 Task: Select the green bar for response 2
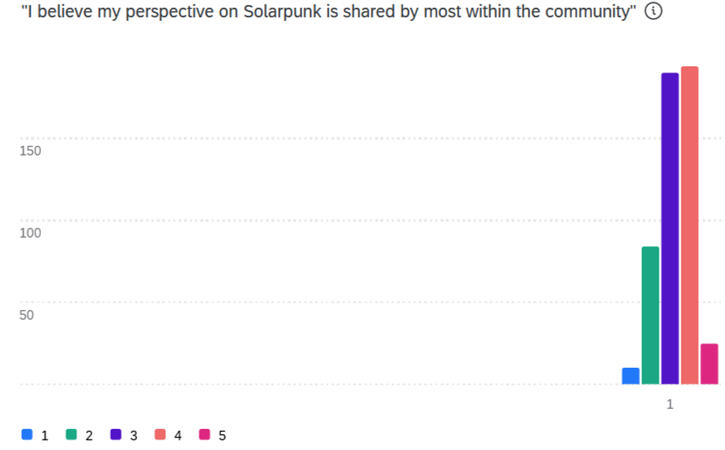pos(650,315)
